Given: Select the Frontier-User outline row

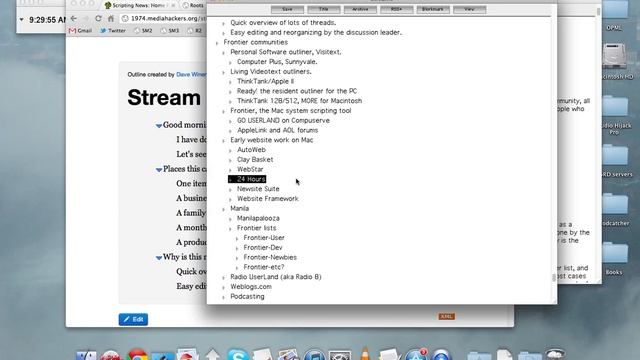Looking at the screenshot, I should pos(264,238).
